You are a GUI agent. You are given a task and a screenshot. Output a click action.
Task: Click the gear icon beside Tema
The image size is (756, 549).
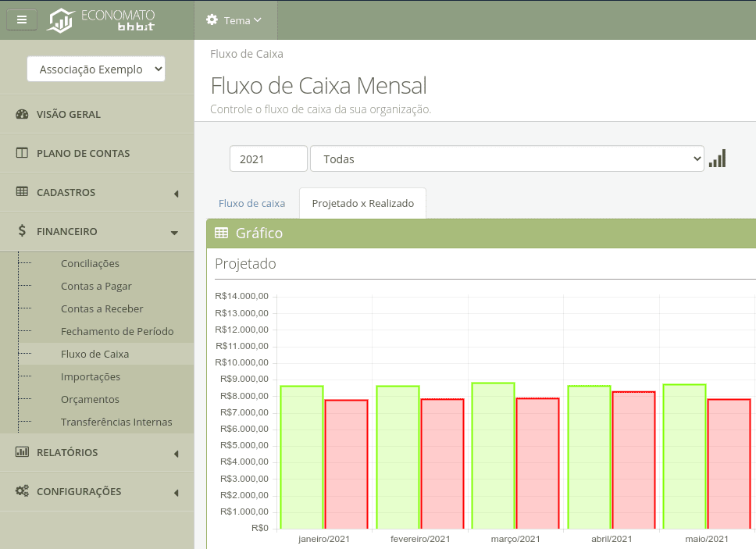pos(212,20)
